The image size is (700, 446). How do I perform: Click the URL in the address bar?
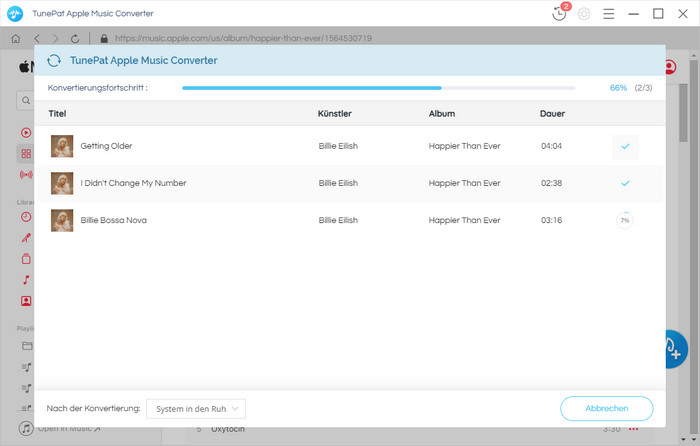click(243, 38)
